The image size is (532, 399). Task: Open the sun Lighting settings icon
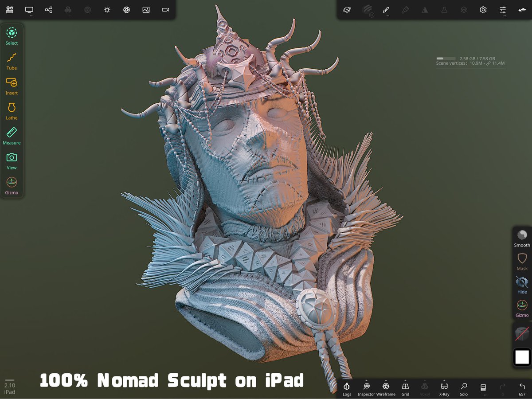click(107, 10)
